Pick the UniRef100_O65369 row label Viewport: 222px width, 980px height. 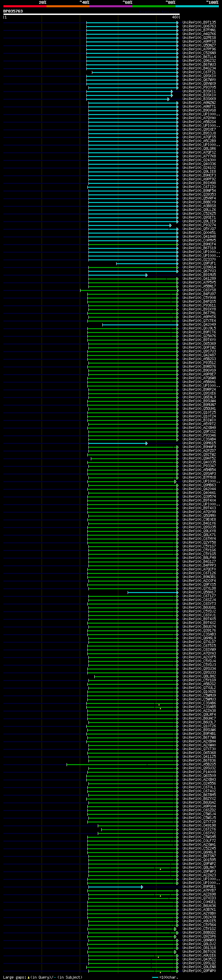199,343
